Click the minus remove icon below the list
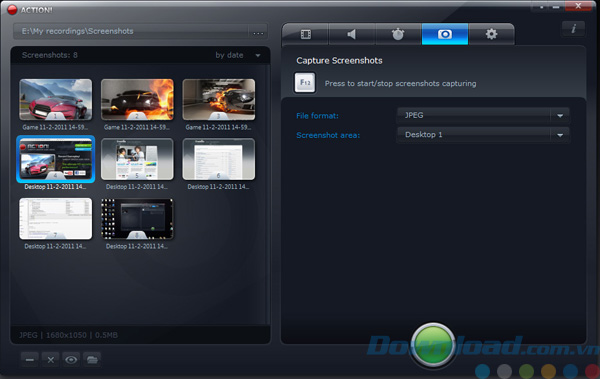 [30, 359]
